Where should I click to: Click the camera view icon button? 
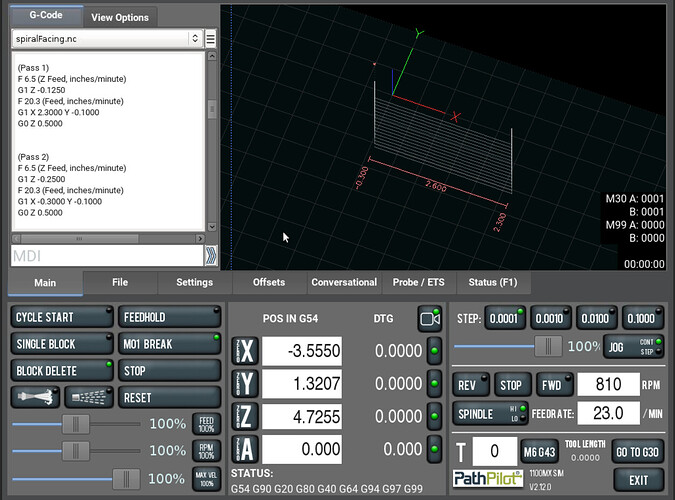tap(430, 319)
